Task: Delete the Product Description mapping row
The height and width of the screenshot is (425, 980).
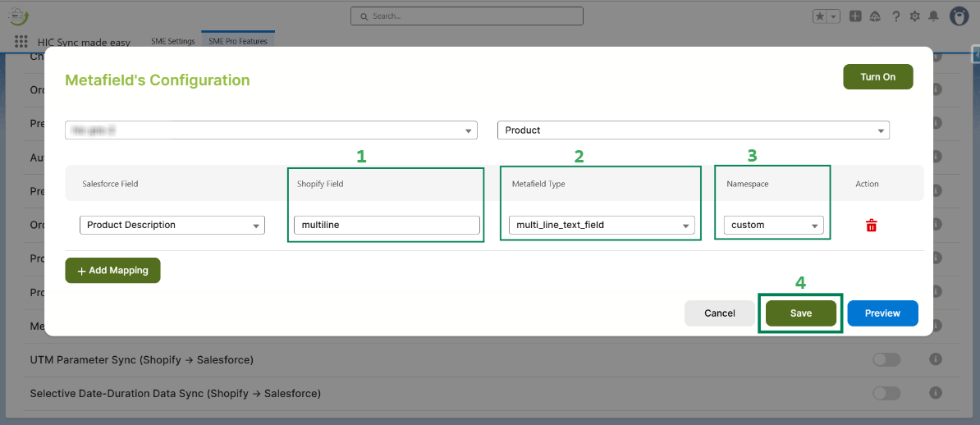Action: tap(871, 226)
